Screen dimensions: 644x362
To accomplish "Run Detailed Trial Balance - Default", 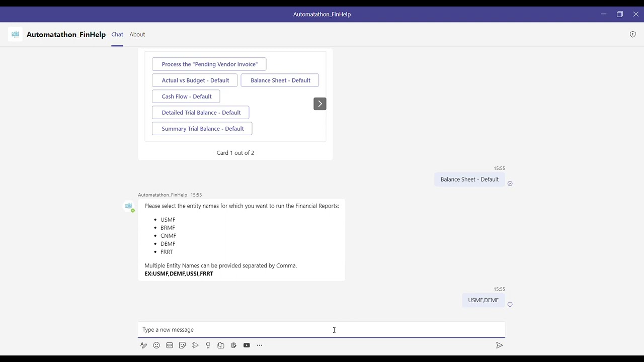I will pos(201,113).
